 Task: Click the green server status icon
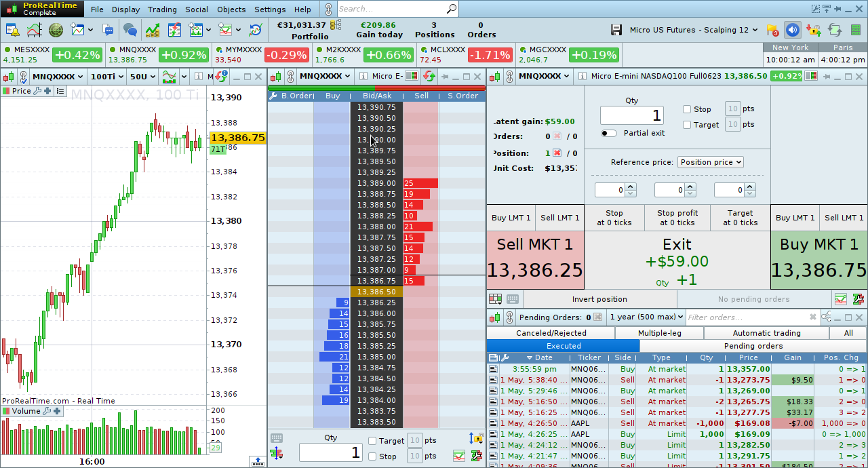tap(856, 30)
